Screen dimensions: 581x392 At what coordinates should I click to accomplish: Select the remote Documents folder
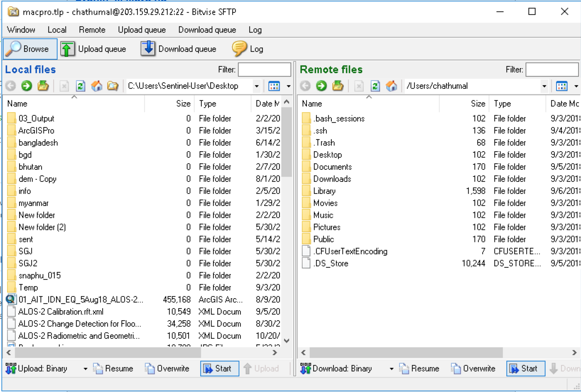pos(332,167)
